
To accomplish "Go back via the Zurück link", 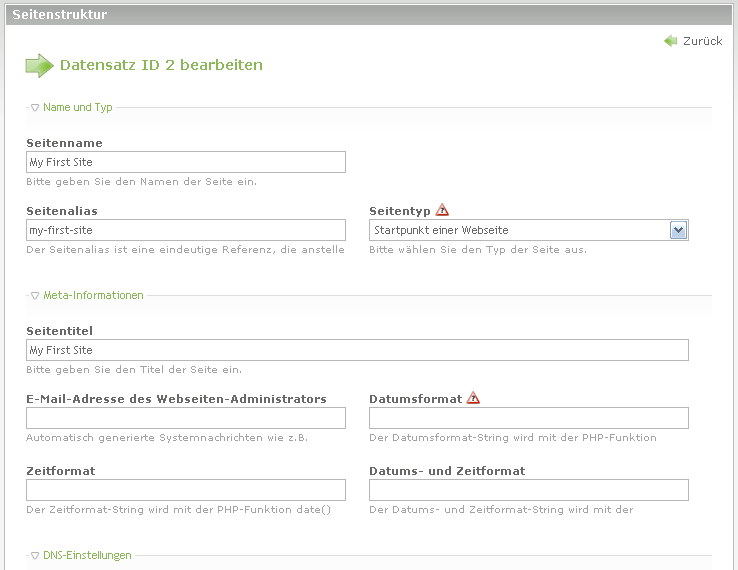I will 702,41.
